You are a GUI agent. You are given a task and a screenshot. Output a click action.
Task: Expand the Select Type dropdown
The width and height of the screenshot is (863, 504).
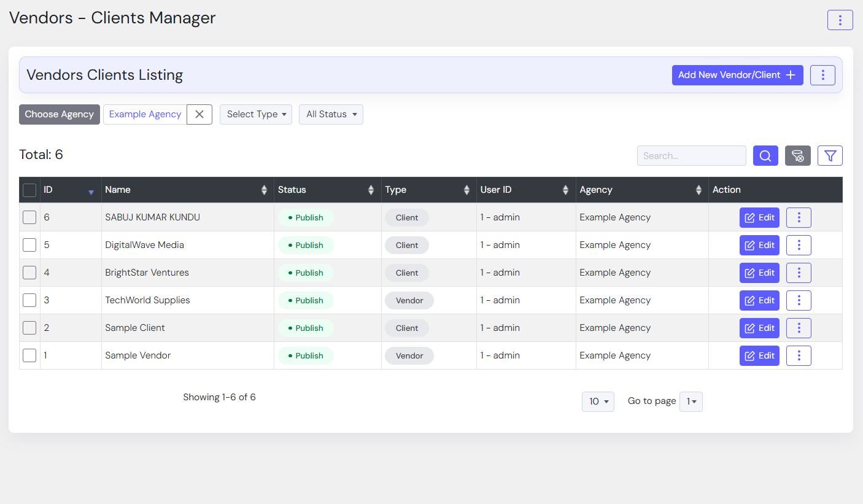255,114
